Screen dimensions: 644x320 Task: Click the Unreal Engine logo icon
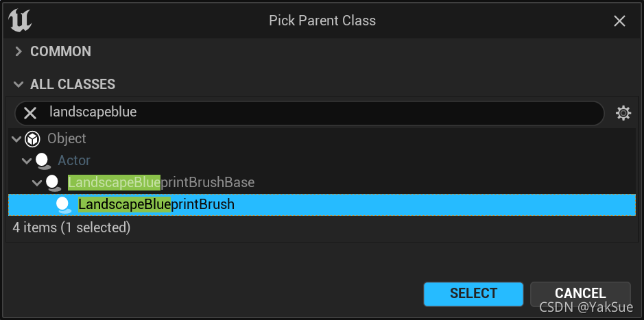pos(20,20)
